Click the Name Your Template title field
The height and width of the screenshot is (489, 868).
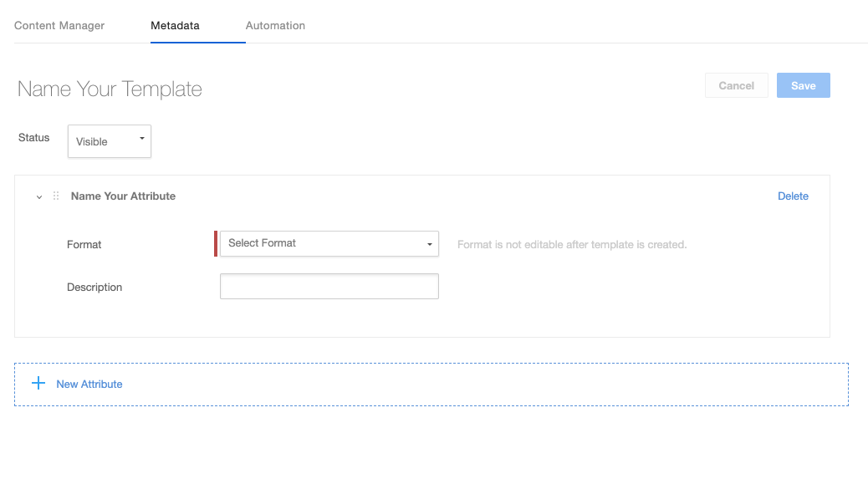(110, 89)
